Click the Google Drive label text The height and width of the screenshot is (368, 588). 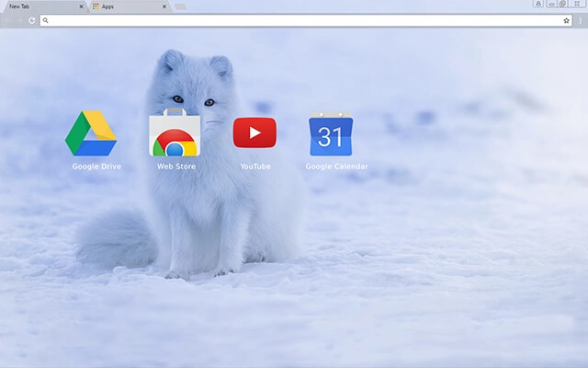pyautogui.click(x=96, y=167)
